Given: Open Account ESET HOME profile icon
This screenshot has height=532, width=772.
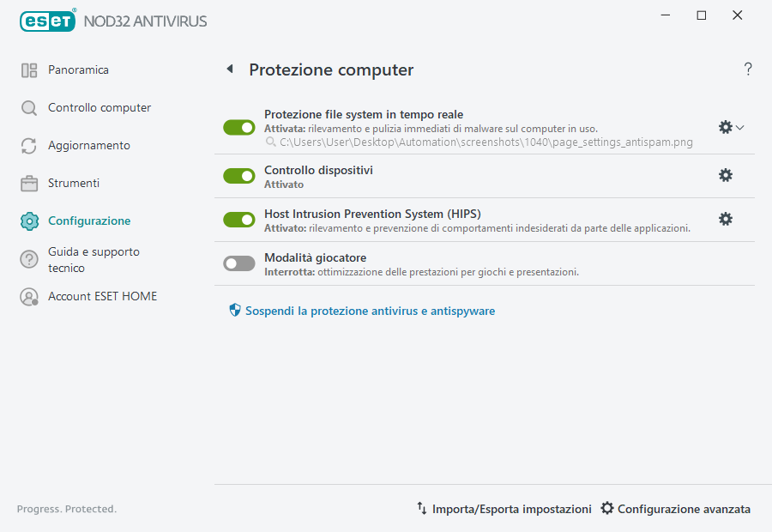Looking at the screenshot, I should pyautogui.click(x=28, y=296).
